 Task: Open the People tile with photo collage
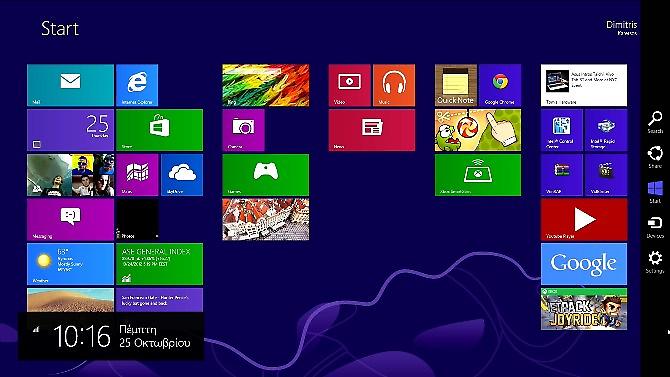click(71, 175)
